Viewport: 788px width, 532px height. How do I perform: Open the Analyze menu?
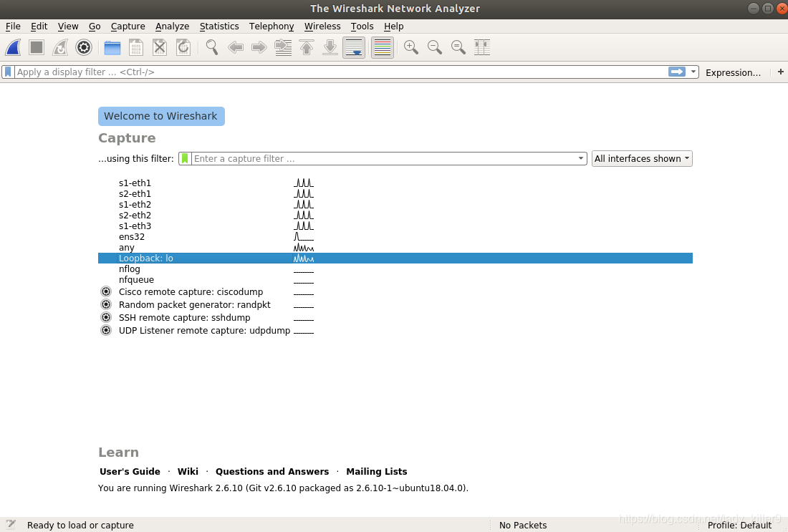click(x=173, y=26)
